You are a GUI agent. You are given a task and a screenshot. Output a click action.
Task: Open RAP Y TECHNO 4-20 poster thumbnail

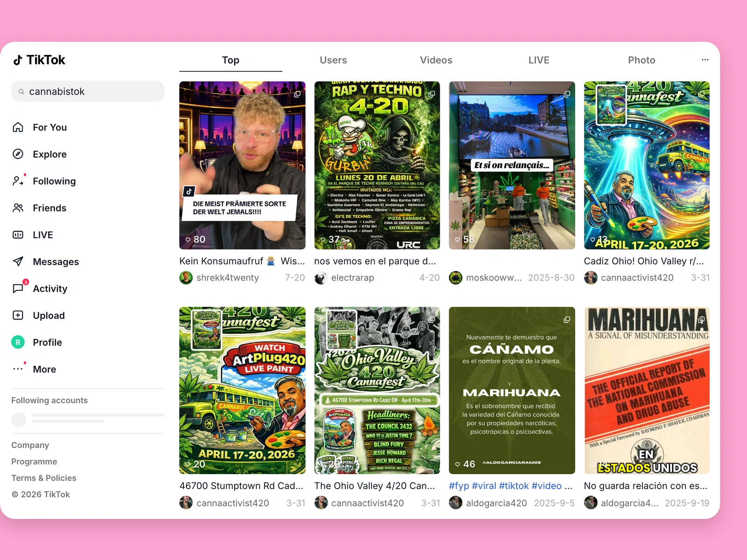(377, 165)
